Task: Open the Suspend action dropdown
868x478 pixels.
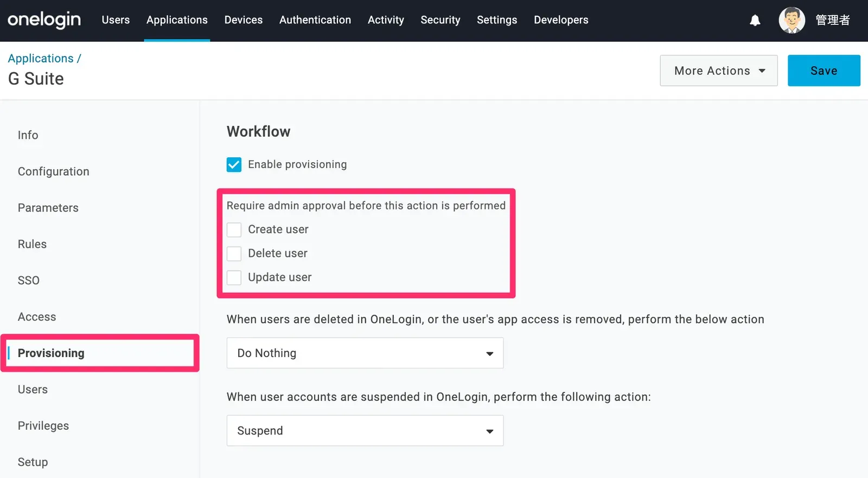Action: point(365,431)
